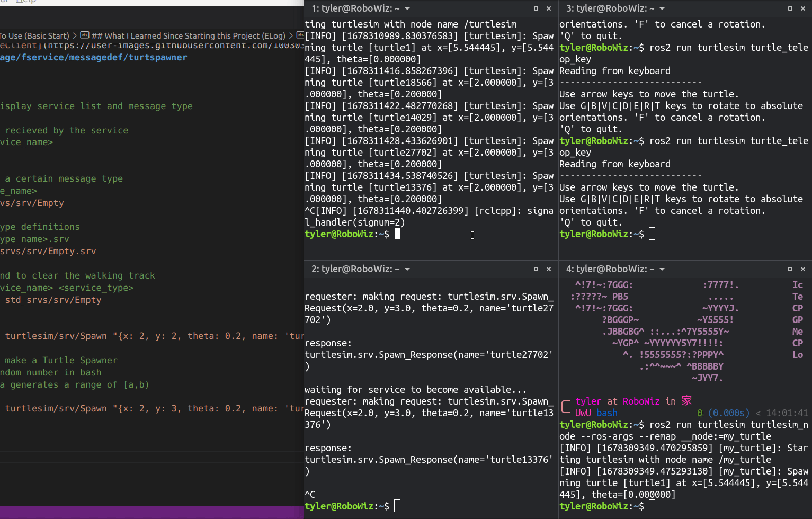This screenshot has width=812, height=519.
Task: Maximize terminal 1 using its zoom icon
Action: pos(536,8)
